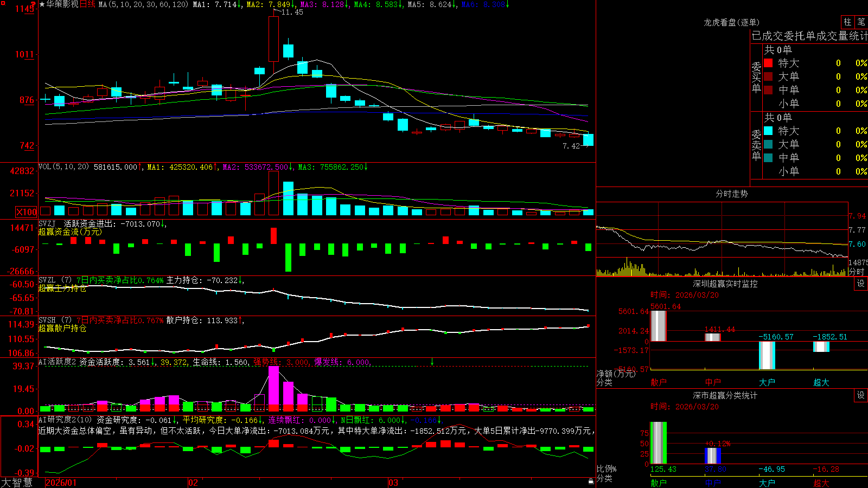Viewport: 868px width, 488px height.
Task: Click the 已成交委托单成交量统计 header
Action: 809,36
